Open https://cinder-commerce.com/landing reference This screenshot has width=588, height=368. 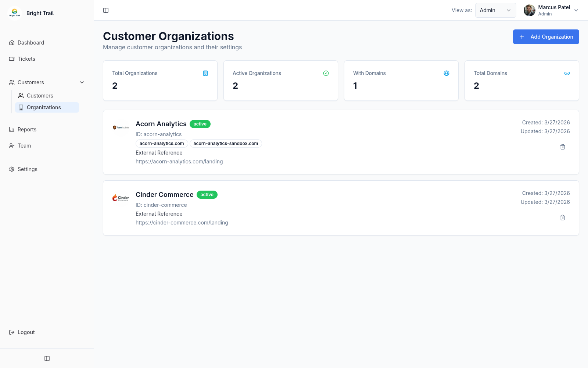pos(182,223)
